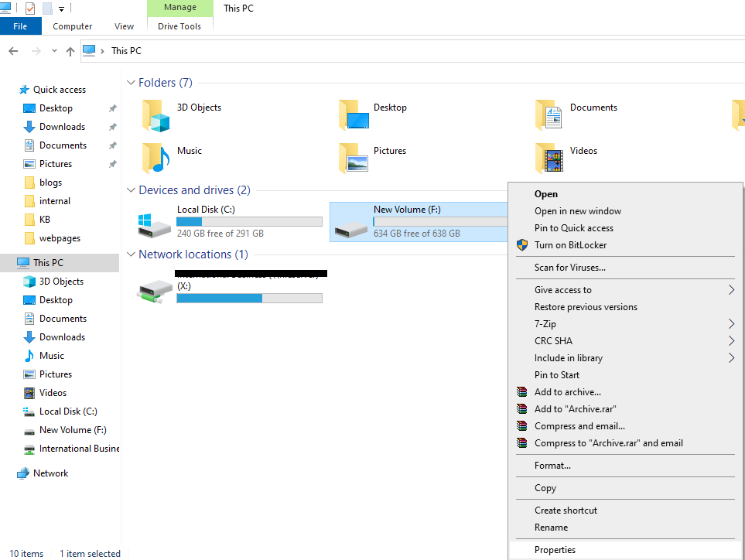The width and height of the screenshot is (745, 560).
Task: Collapse the Folders (7) section
Action: (x=131, y=83)
